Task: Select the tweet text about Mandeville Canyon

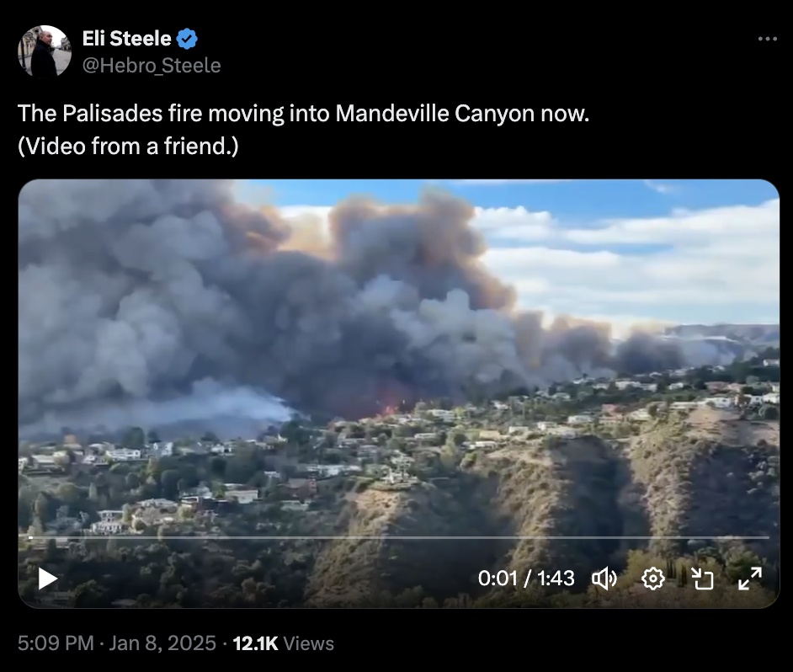Action: coord(303,114)
